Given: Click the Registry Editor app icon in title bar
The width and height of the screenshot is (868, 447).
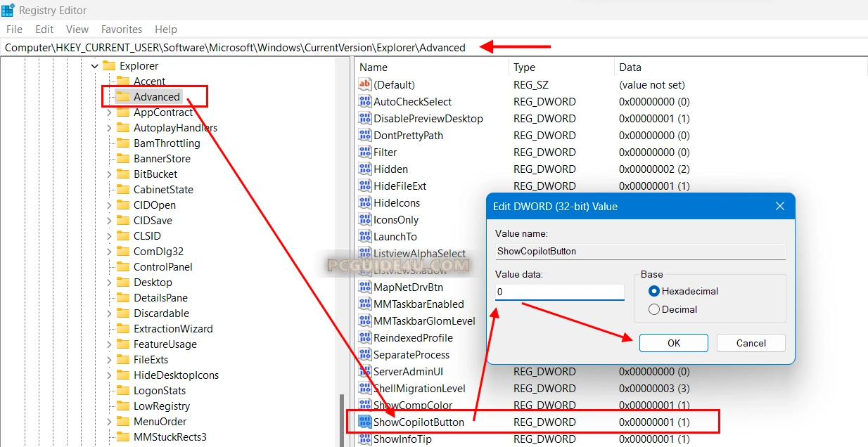Looking at the screenshot, I should coord(8,10).
